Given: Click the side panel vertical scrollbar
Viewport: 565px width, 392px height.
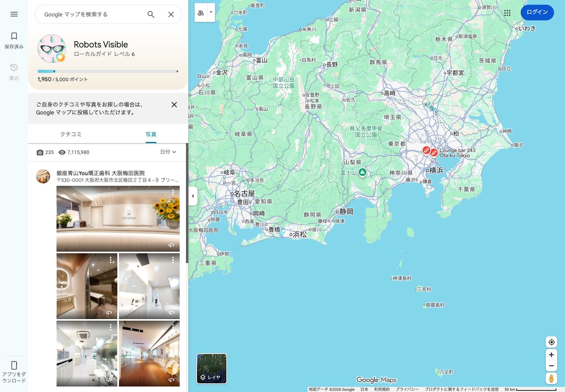Looking at the screenshot, I should pyautogui.click(x=187, y=204).
